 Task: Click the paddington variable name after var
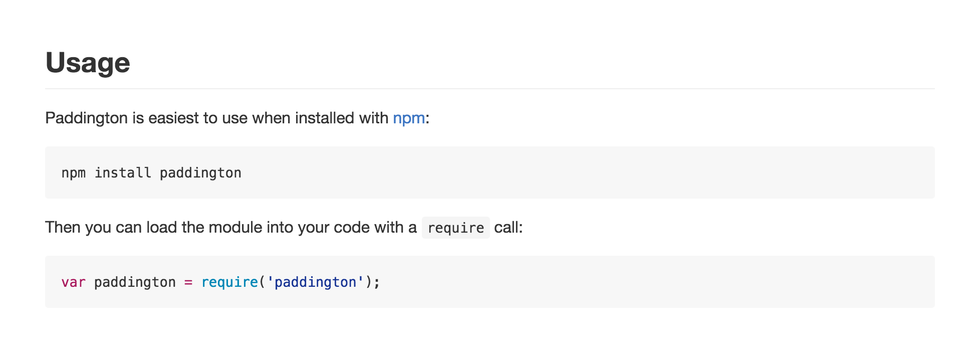[135, 282]
